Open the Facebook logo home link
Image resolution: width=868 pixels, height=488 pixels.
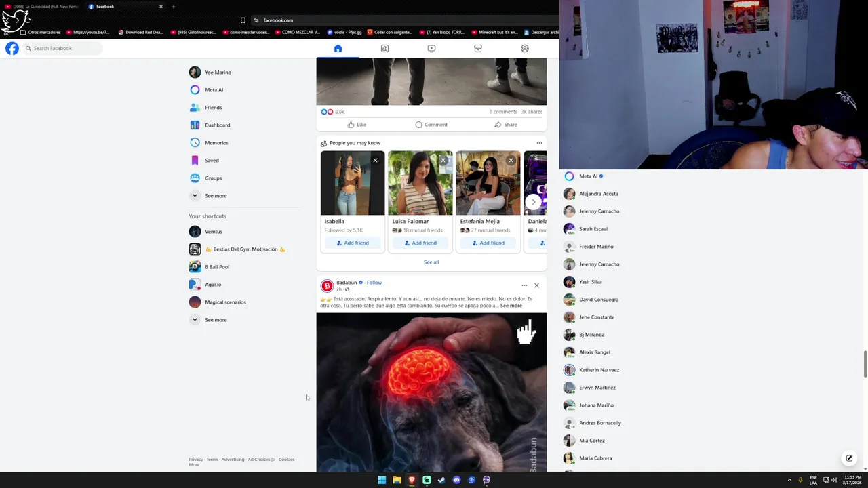coord(12,48)
